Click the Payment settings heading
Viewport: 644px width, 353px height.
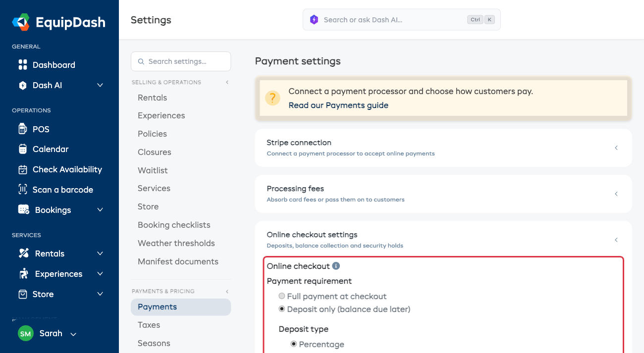tap(298, 61)
